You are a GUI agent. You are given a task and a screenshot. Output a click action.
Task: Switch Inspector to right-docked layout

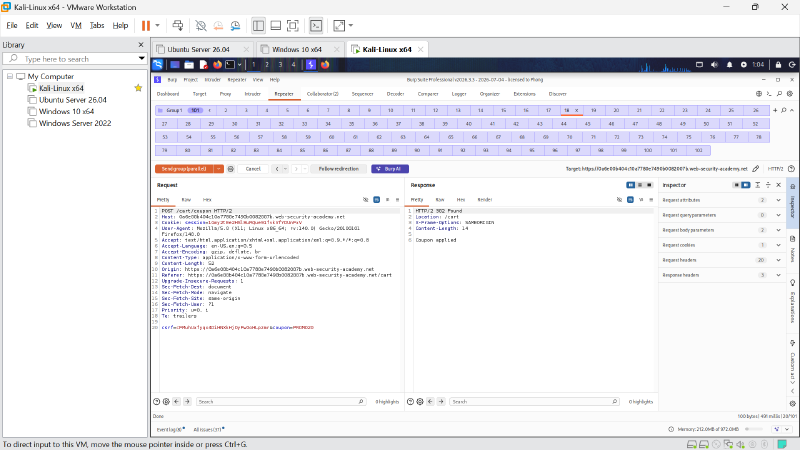pos(745,185)
